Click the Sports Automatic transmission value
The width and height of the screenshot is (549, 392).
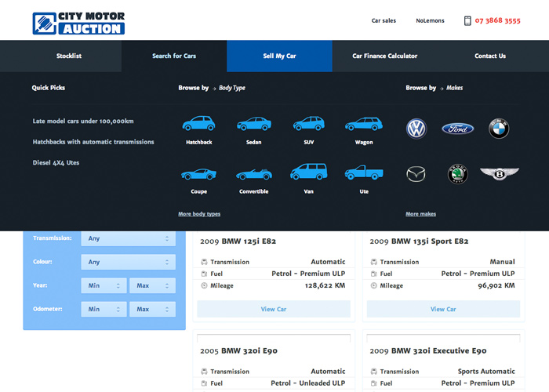[486, 372]
